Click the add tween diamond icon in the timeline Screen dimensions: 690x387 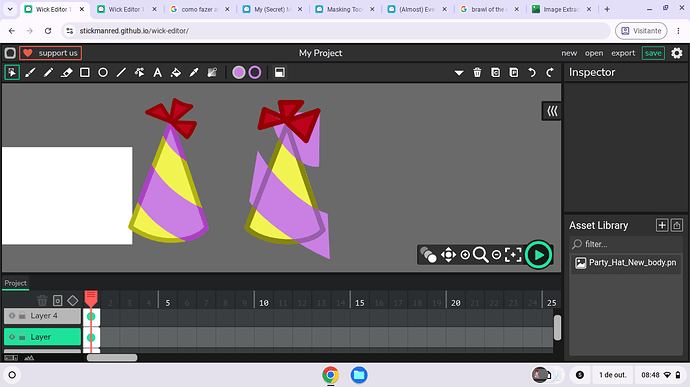(x=73, y=300)
